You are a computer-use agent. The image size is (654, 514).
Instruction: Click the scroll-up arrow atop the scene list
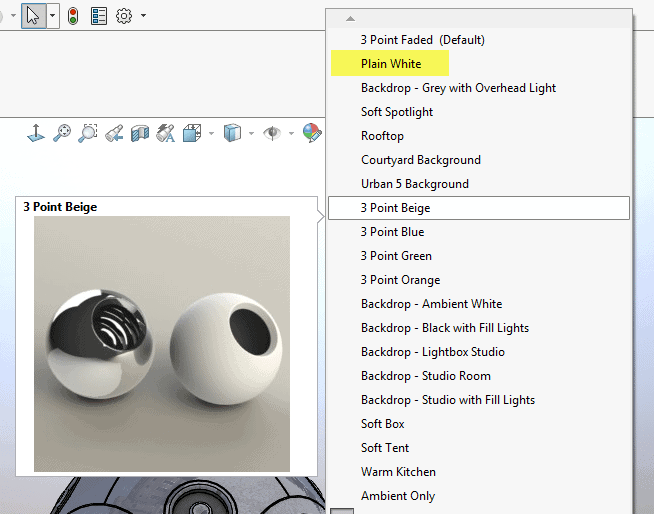click(x=349, y=18)
